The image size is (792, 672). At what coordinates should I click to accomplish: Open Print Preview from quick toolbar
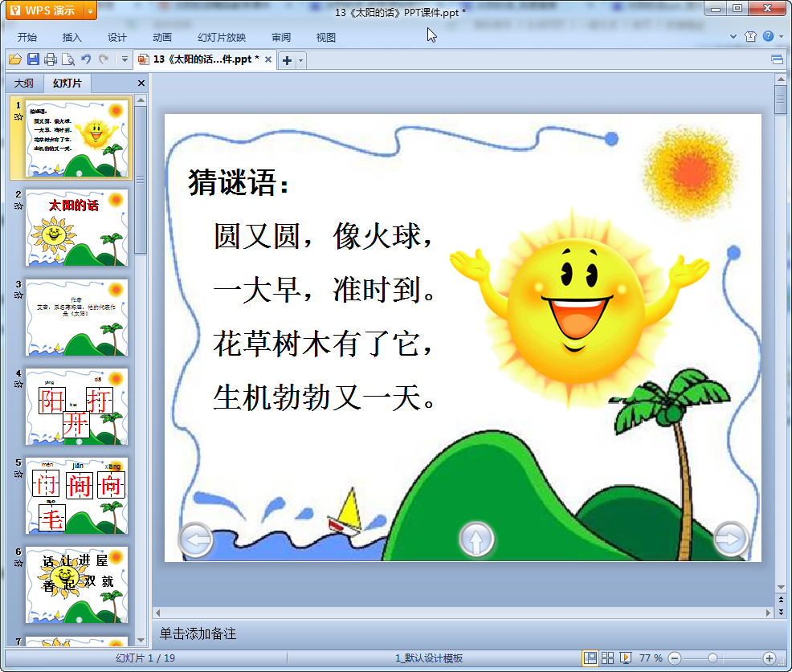click(x=68, y=59)
